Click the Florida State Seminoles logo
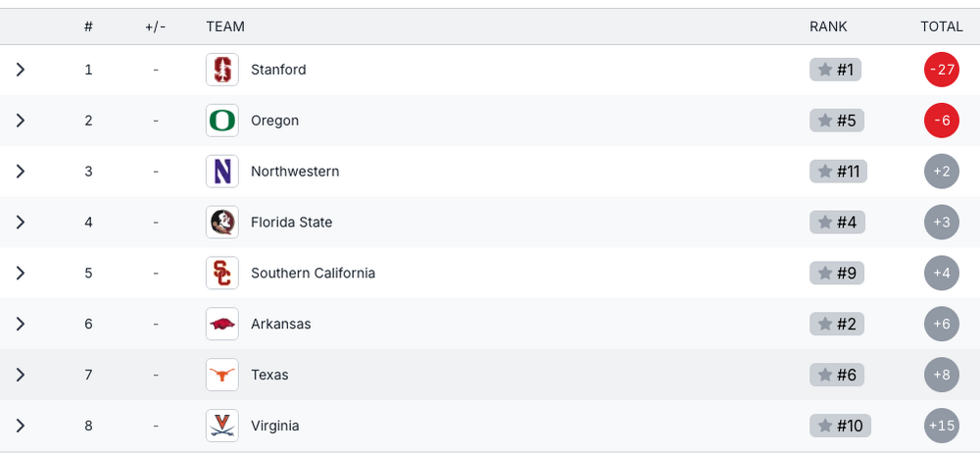Image resolution: width=980 pixels, height=453 pixels. click(222, 223)
